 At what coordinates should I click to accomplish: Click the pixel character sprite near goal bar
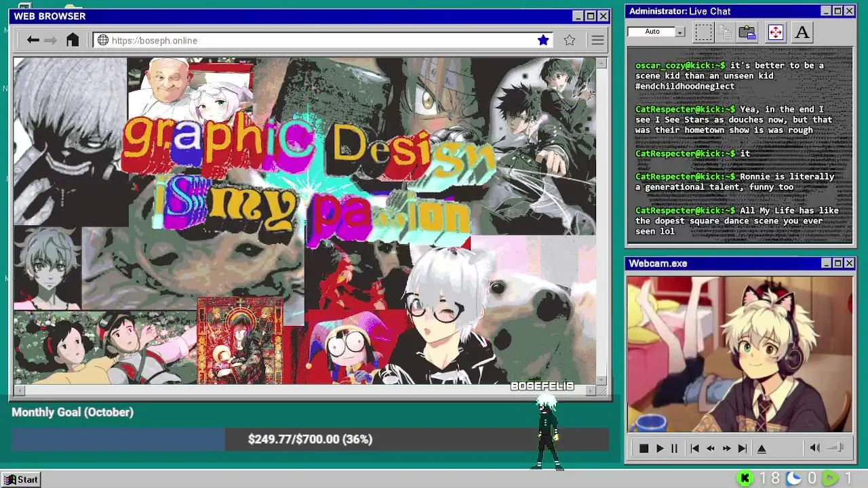tap(548, 432)
